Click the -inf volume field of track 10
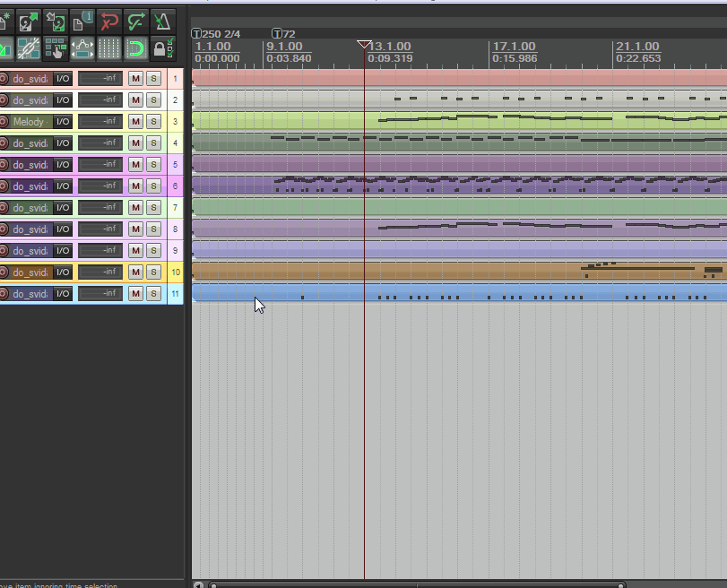 [x=100, y=272]
